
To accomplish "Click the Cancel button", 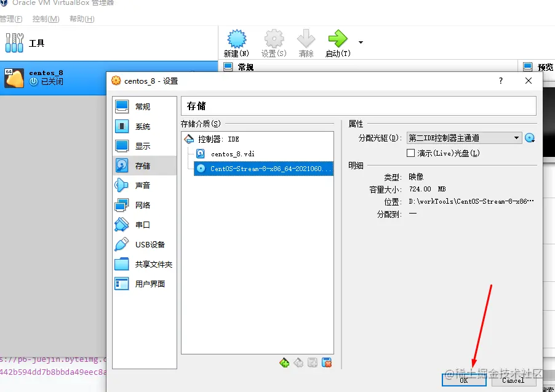I will 513,380.
